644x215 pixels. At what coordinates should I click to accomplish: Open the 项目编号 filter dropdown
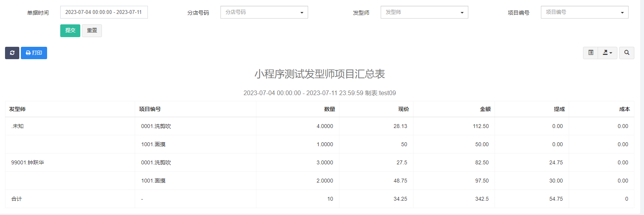tap(585, 12)
